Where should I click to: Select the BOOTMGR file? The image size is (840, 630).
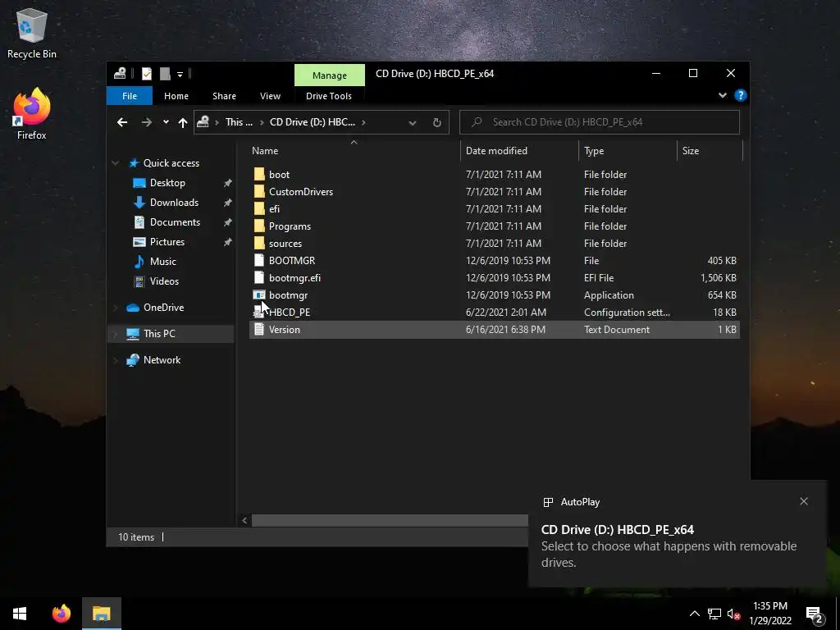click(494, 261)
